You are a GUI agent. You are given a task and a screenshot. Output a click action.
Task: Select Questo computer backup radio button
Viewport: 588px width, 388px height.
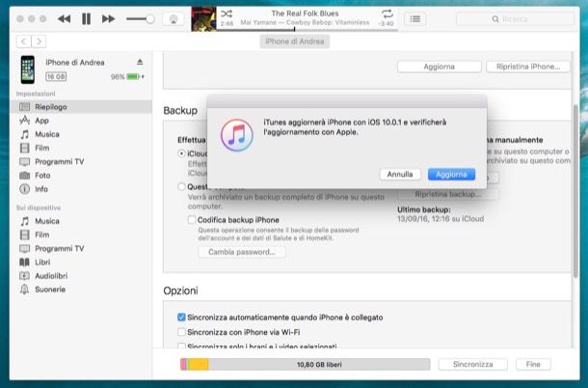(x=181, y=186)
